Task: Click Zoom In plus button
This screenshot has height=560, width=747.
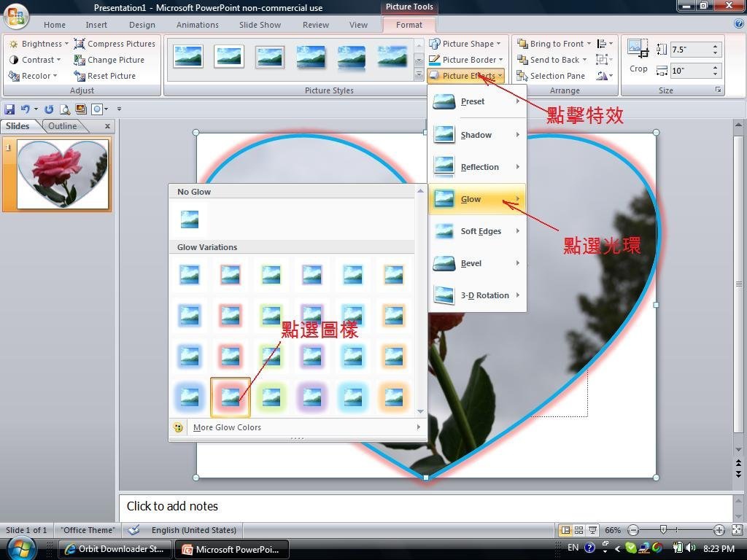Action: [x=719, y=530]
